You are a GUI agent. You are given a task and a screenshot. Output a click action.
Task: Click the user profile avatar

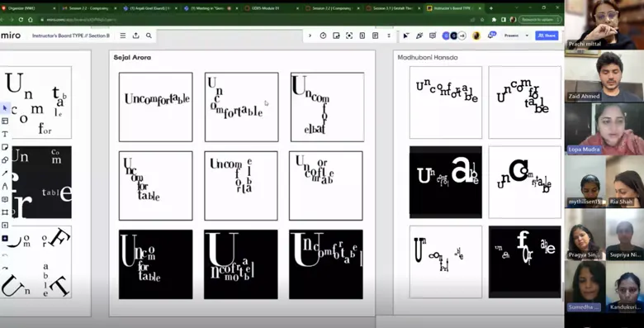pyautogui.click(x=476, y=36)
